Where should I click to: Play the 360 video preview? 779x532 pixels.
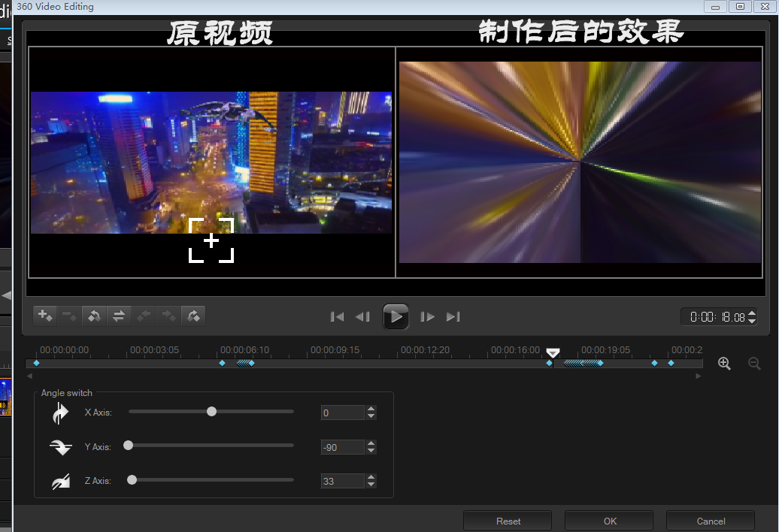tap(396, 316)
